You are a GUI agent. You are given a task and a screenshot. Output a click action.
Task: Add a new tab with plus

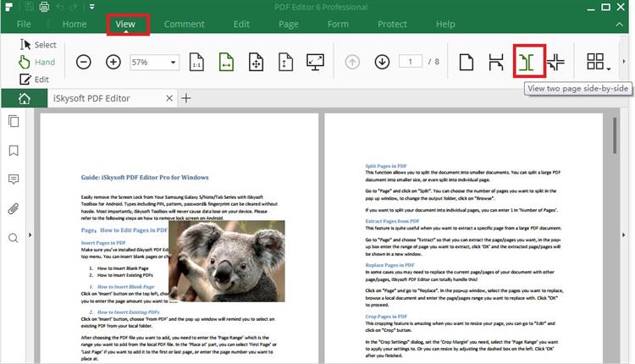(186, 98)
